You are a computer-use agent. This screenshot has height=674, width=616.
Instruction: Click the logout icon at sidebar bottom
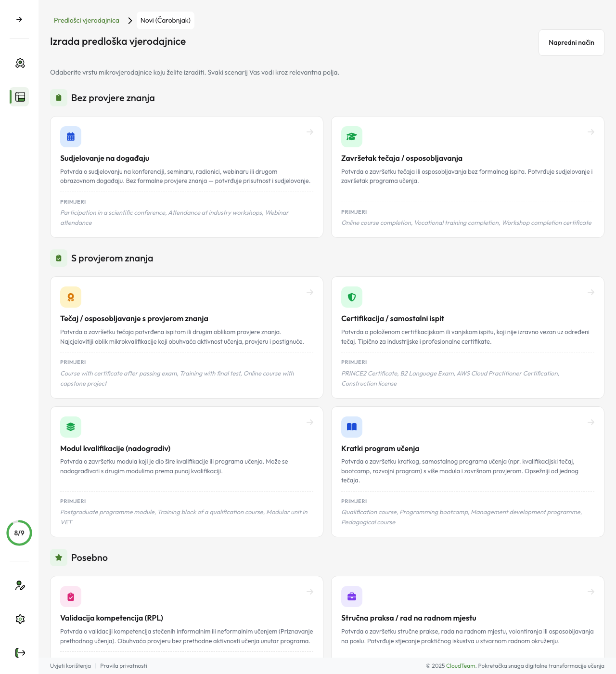[20, 652]
